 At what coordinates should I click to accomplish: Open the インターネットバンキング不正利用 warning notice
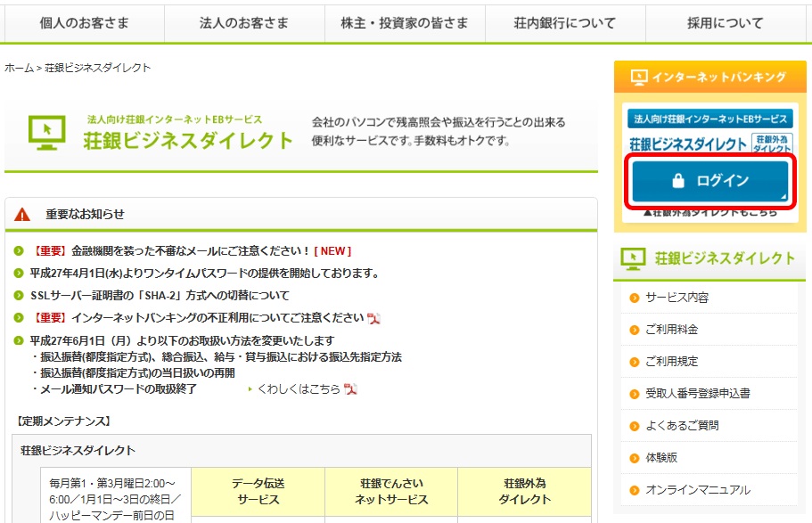(197, 318)
